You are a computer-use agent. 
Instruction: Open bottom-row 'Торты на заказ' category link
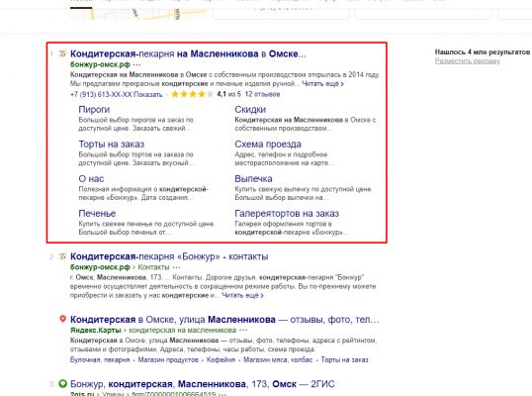(x=344, y=359)
